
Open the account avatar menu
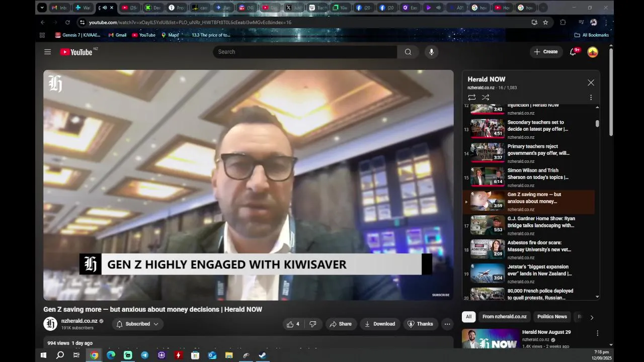[593, 52]
